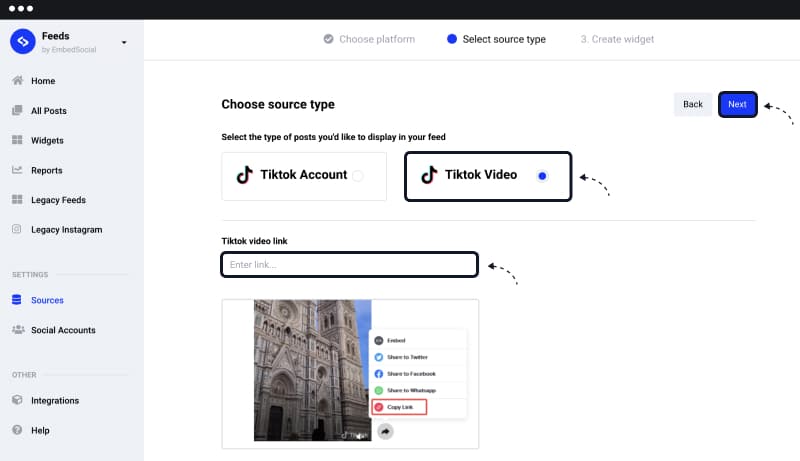
Task: Click the Social Accounts people icon
Action: coord(18,329)
